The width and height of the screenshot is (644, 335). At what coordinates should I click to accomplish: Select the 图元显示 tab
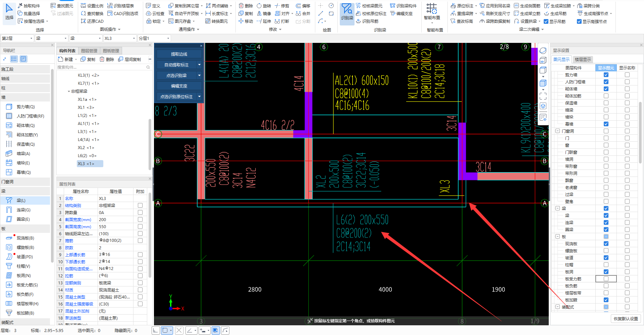(x=561, y=59)
